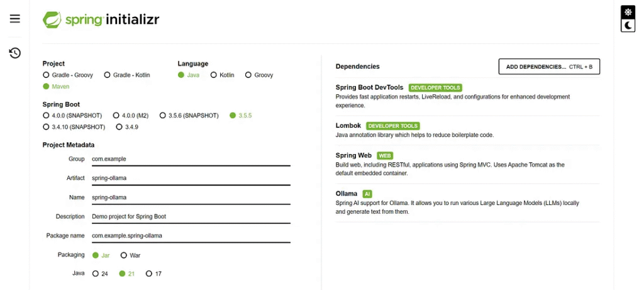Screen dimensions: 644x290
Task: Select Gradle - Groovy project type
Action: [x=46, y=75]
